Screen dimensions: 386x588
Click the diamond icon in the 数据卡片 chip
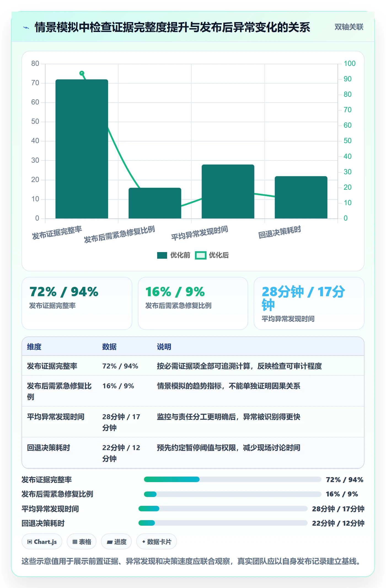point(144,542)
